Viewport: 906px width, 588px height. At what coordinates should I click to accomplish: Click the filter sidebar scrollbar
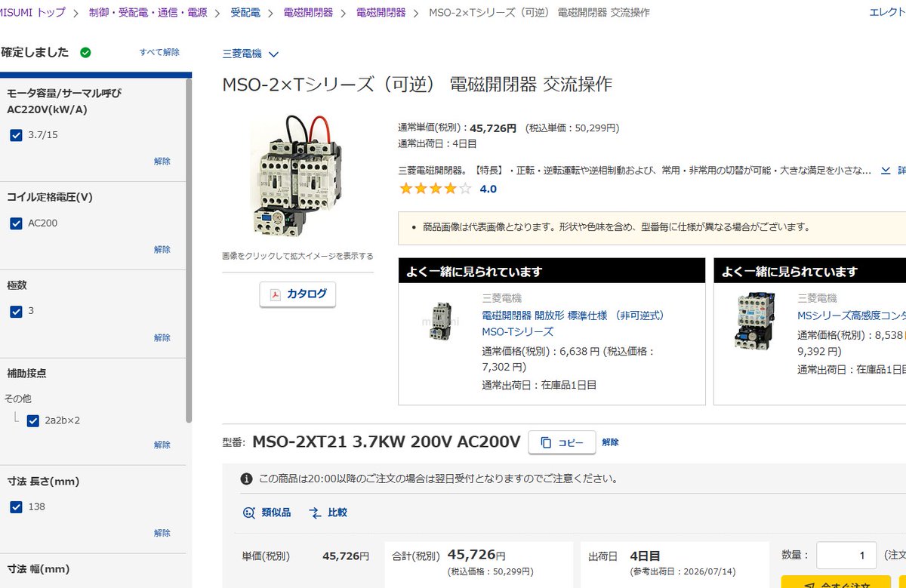coord(189,249)
